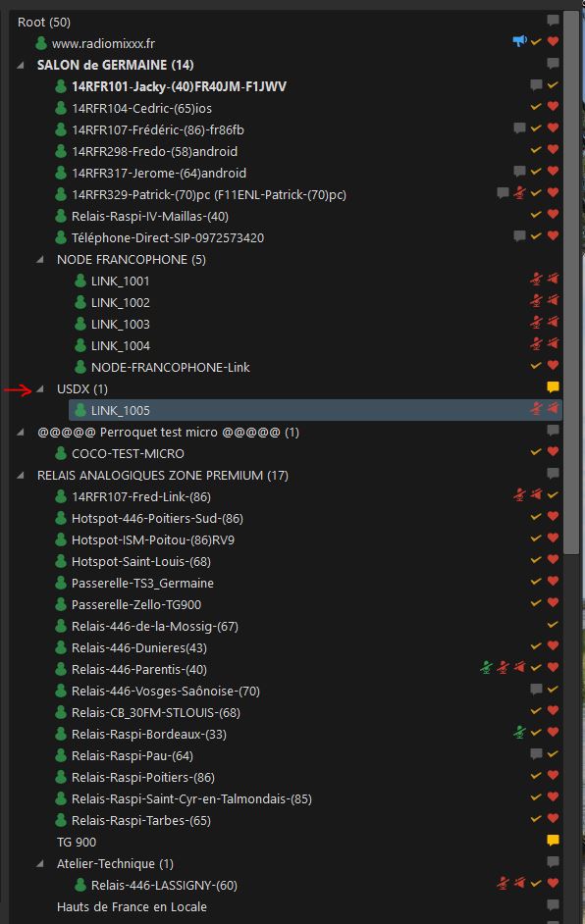This screenshot has width=585, height=924.
Task: Collapse RELAIS ANALOGIQUES ZONE PREMIUM channel
Action: pos(21,475)
